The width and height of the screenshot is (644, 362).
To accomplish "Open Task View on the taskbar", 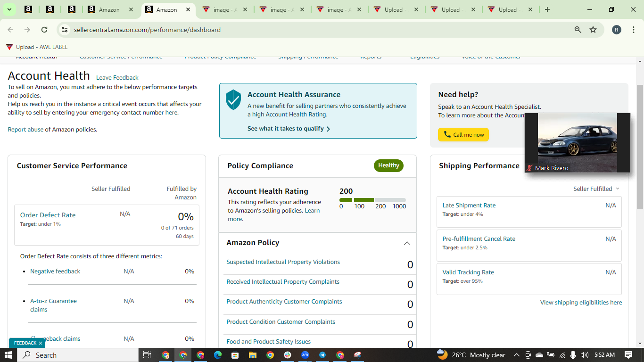I will (147, 355).
